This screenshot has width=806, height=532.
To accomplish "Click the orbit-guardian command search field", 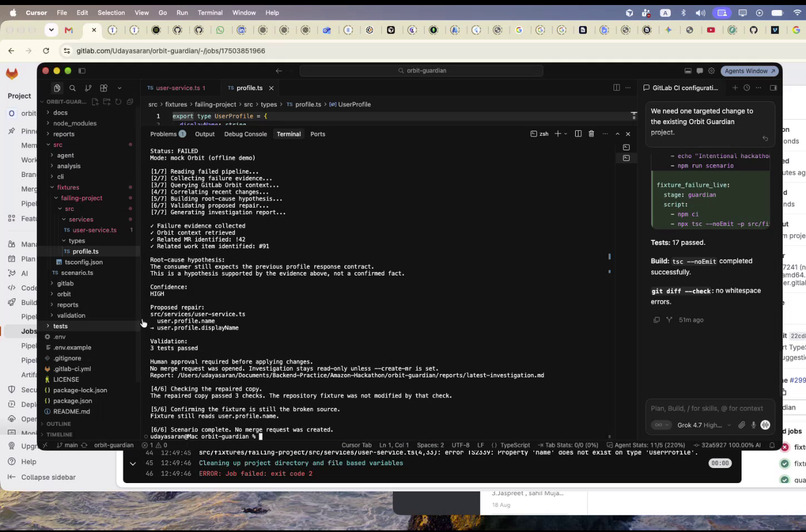I will (422, 71).
